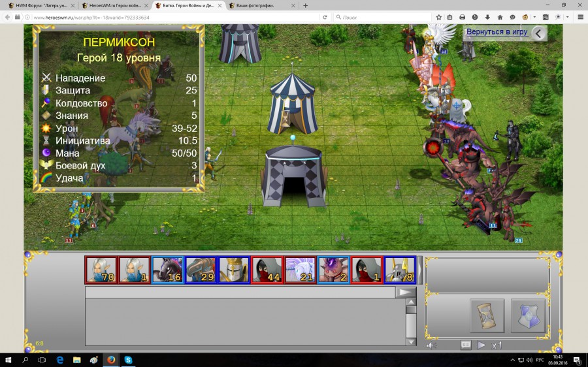Click the hourglass Wait button
The width and height of the screenshot is (588, 367).
(487, 315)
